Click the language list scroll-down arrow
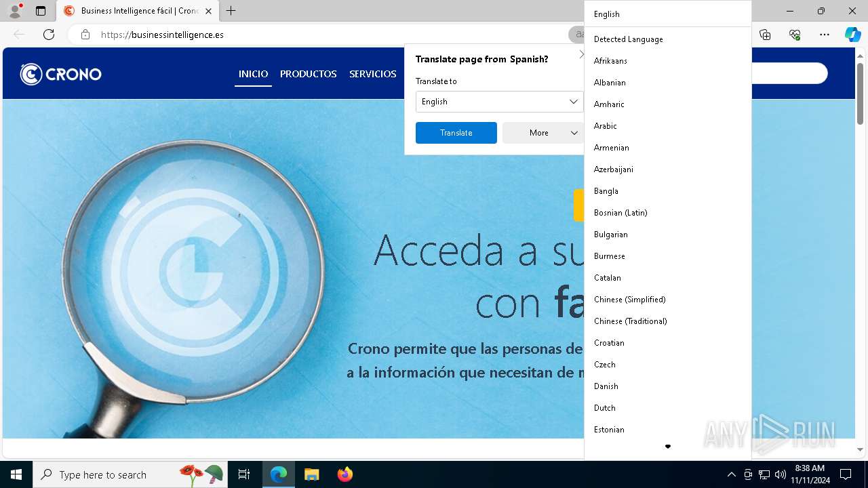This screenshot has width=868, height=488. 668,447
